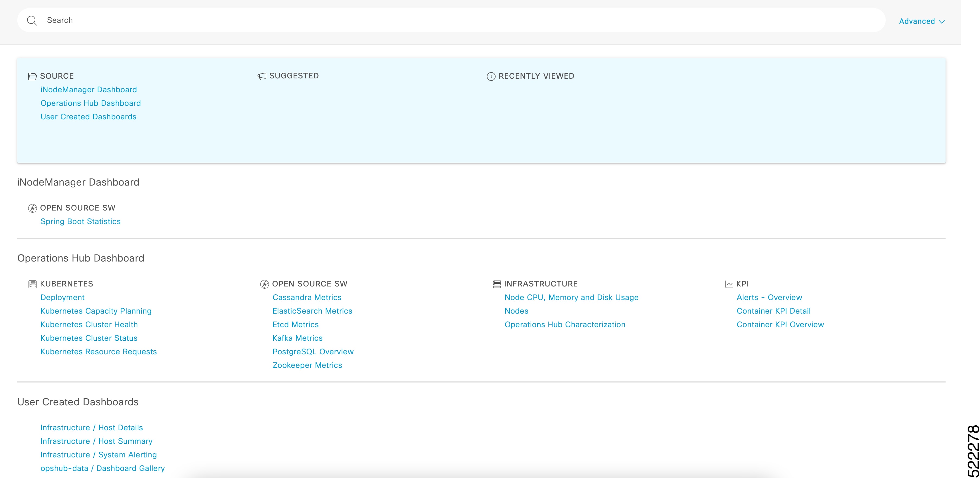
Task: Open Etcd Metrics dashboard
Action: (295, 325)
